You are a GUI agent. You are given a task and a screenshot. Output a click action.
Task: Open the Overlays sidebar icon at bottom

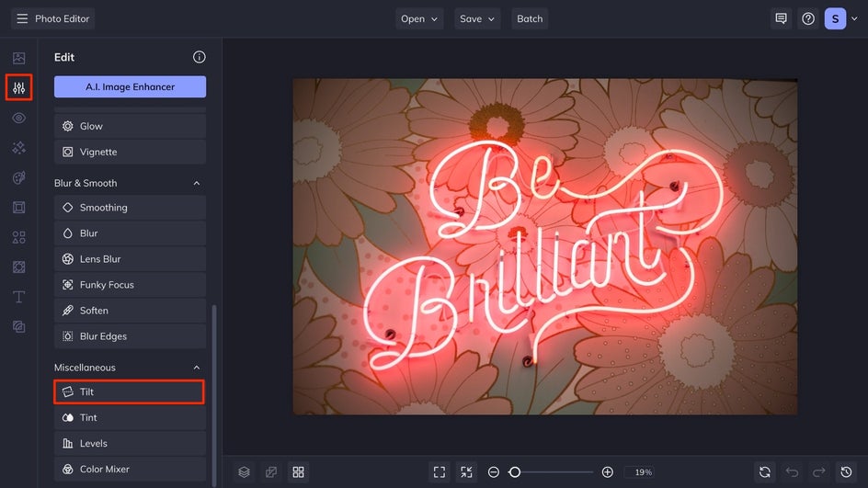pos(18,327)
